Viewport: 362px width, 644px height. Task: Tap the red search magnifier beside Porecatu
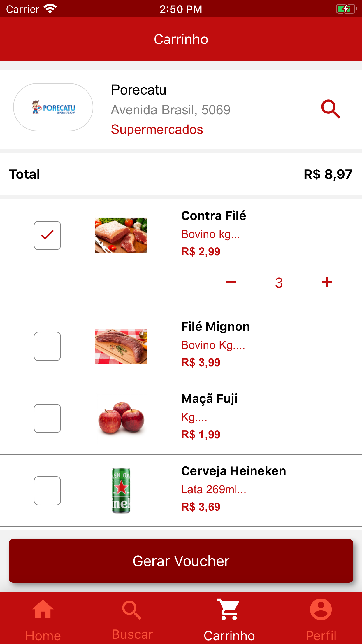[331, 109]
